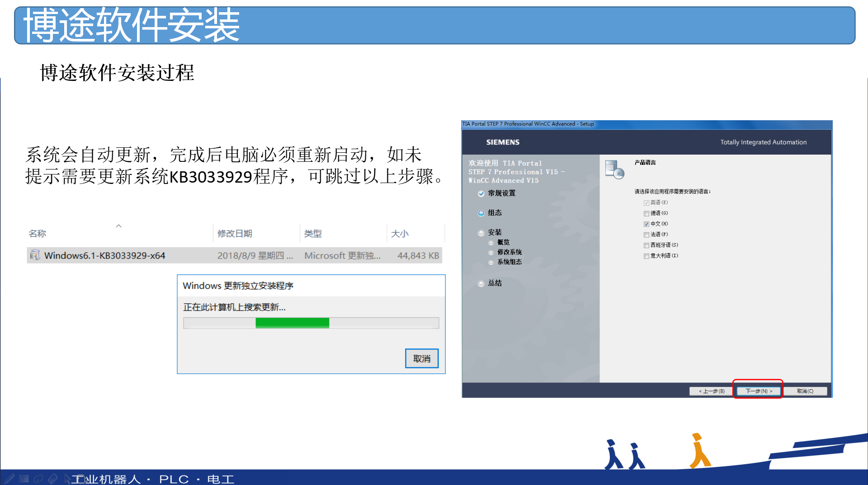868x485 pixels.
Task: Check the 西班牙语(S) language option
Action: click(646, 245)
